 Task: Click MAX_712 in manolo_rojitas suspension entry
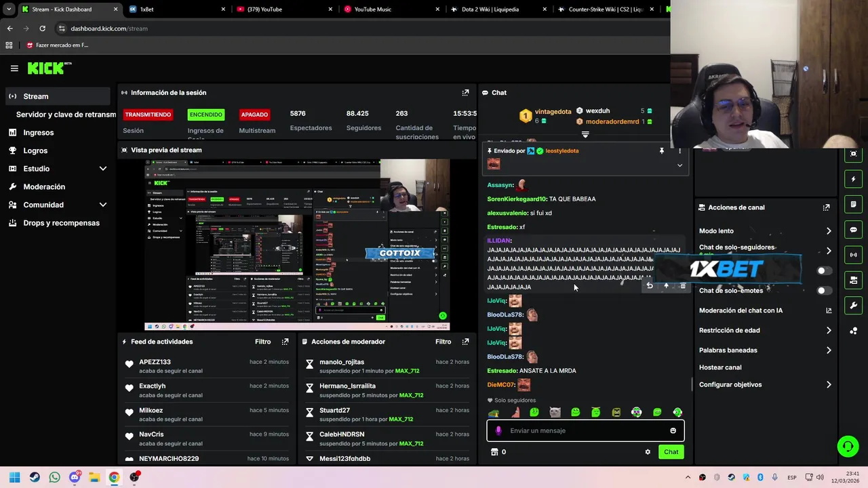407,371
